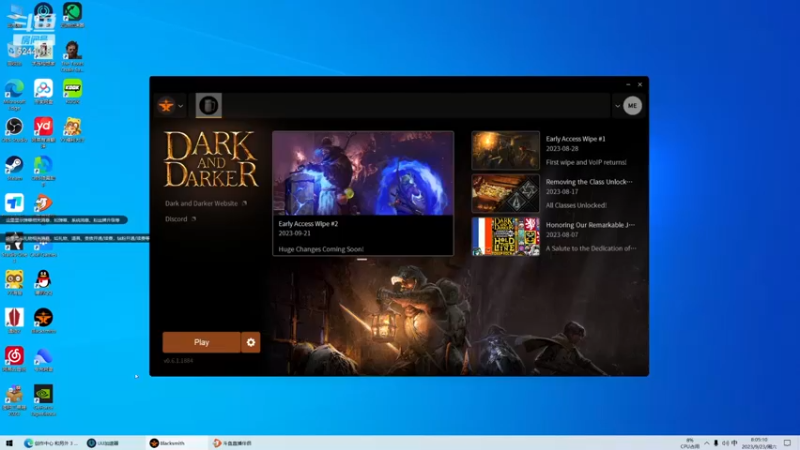Click the launcher version number text
The height and width of the screenshot is (450, 800).
(178, 361)
